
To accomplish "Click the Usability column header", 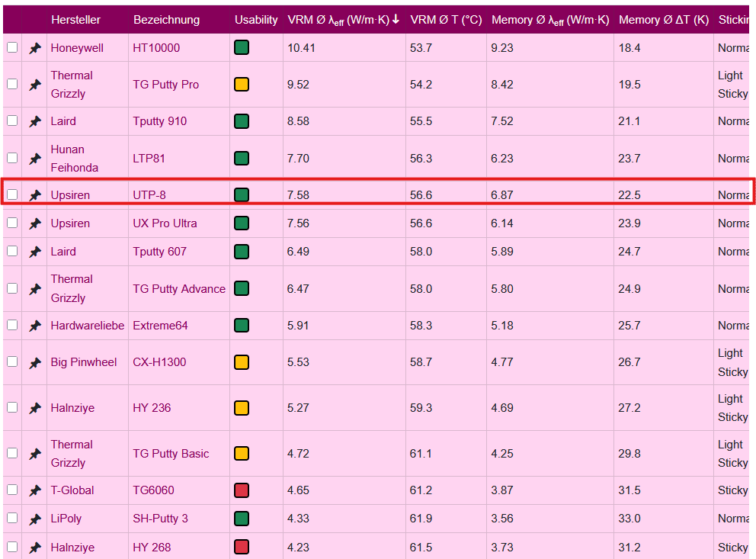I will tap(256, 20).
